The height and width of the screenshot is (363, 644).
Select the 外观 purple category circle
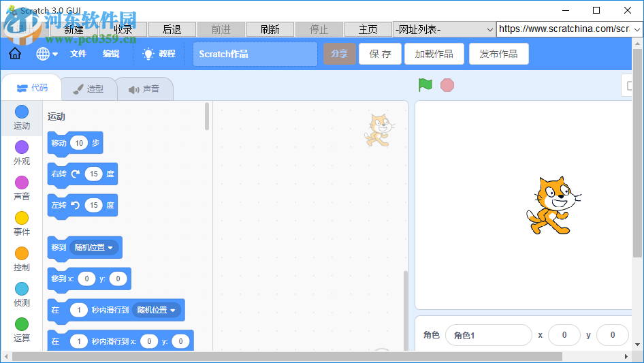tap(22, 147)
